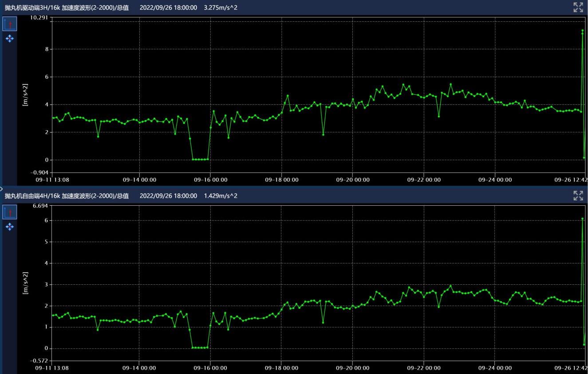
Task: Click the [m/s^2] axis label on top chart
Action: (25, 95)
